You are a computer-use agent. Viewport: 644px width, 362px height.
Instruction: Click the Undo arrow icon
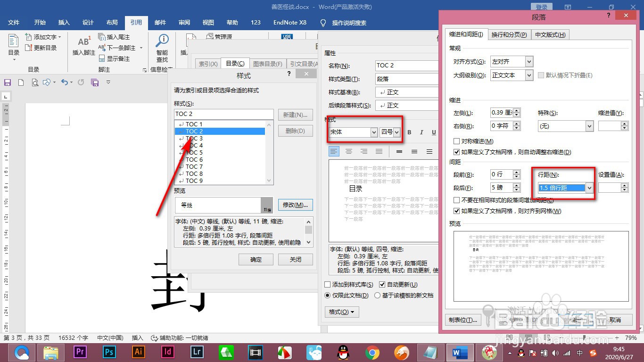[65, 82]
